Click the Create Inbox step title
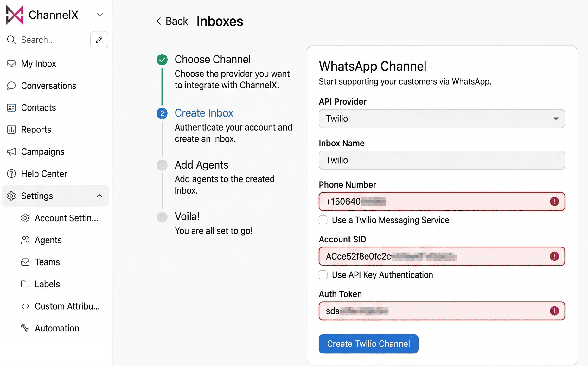This screenshot has height=366, width=588. pyautogui.click(x=204, y=113)
